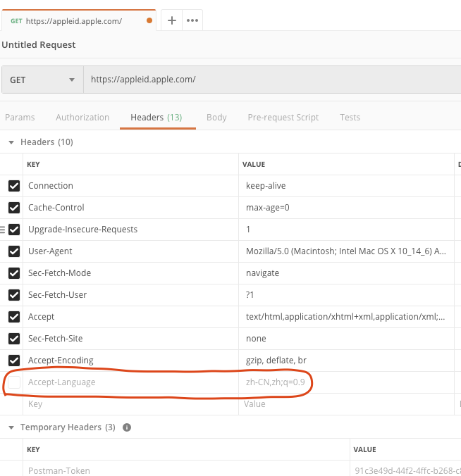Collapse the Temporary Headers (3) section

tap(11, 427)
